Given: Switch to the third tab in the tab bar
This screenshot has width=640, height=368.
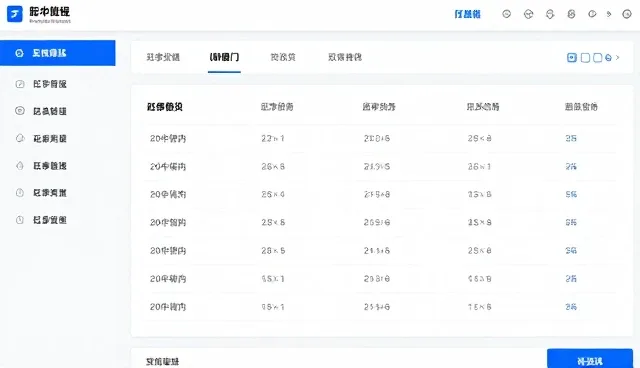Looking at the screenshot, I should (283, 57).
